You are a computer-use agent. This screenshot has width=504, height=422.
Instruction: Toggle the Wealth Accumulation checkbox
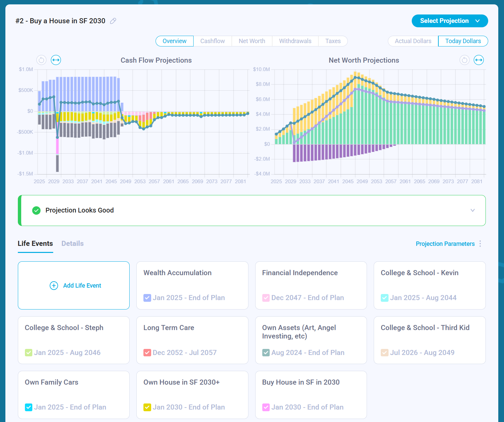pos(147,298)
